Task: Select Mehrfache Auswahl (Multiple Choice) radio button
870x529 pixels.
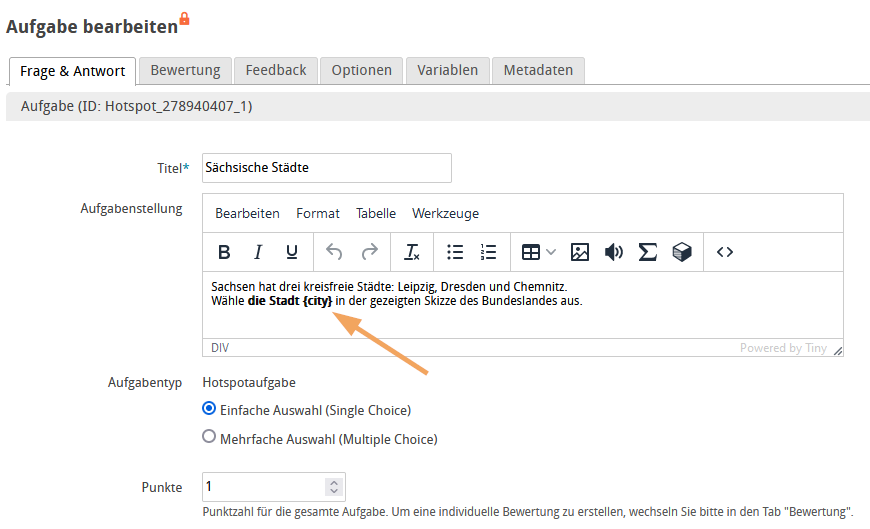Action: click(209, 437)
